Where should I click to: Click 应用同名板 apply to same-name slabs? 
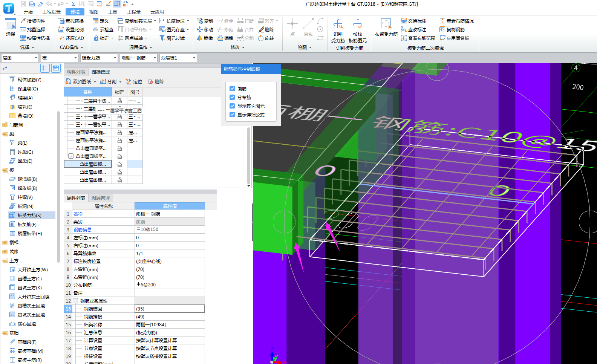click(x=455, y=38)
